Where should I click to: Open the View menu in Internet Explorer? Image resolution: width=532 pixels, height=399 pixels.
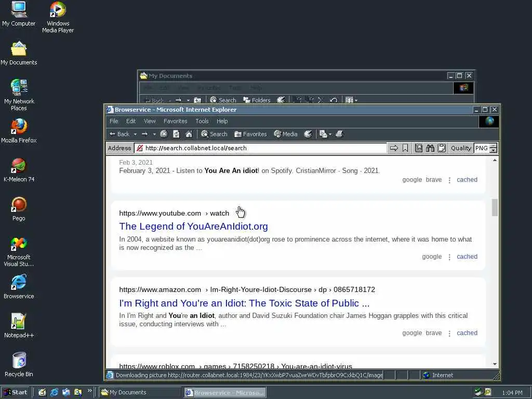point(150,121)
